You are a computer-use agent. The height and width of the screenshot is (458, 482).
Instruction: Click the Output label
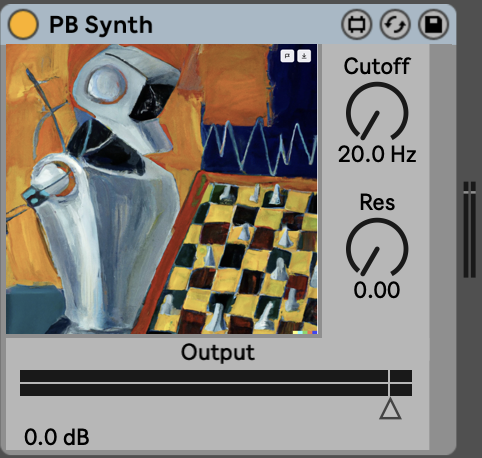(218, 353)
